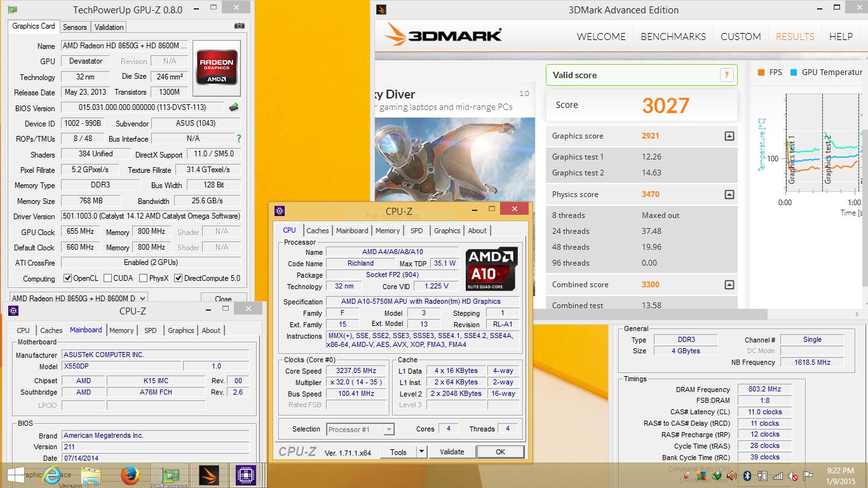Click the Validate button in CPU-Z
868x488 pixels.
(x=452, y=452)
